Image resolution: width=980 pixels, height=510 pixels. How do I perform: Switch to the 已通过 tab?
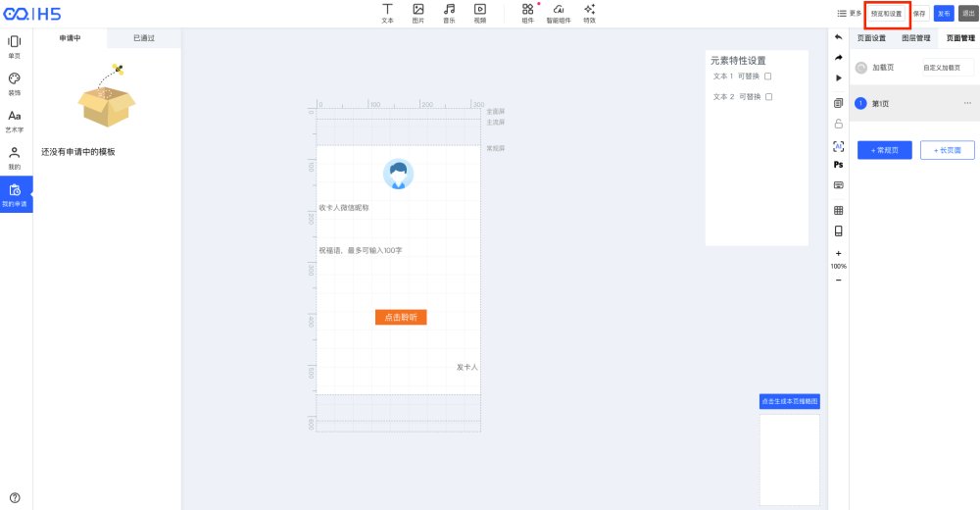pyautogui.click(x=143, y=38)
